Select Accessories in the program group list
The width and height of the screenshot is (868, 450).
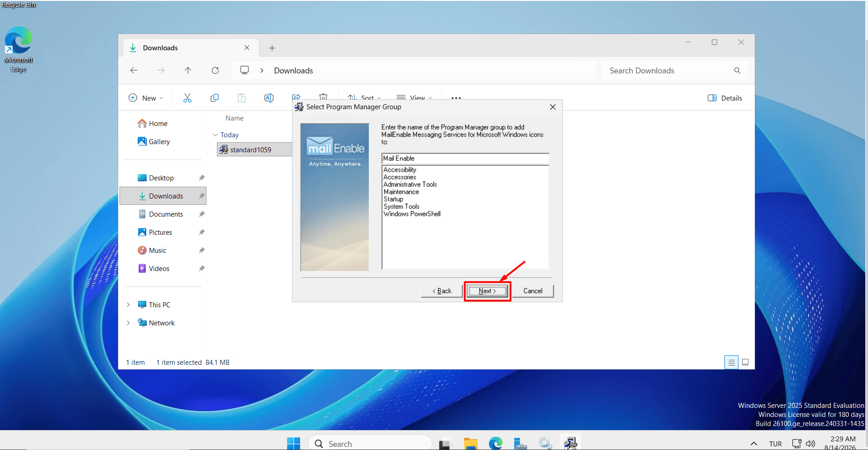click(x=400, y=177)
